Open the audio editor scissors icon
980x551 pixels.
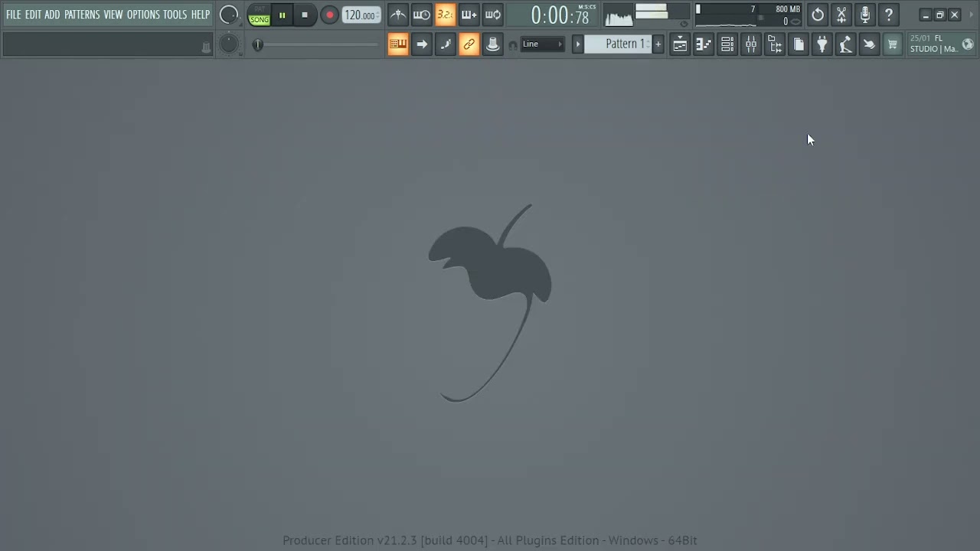(x=841, y=15)
